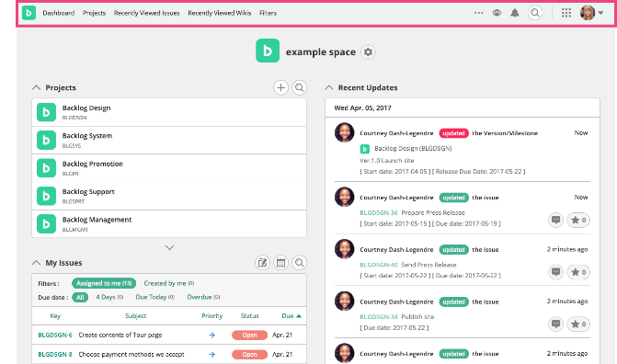Collapse the My Issues section
This screenshot has width=617, height=364.
(36, 263)
